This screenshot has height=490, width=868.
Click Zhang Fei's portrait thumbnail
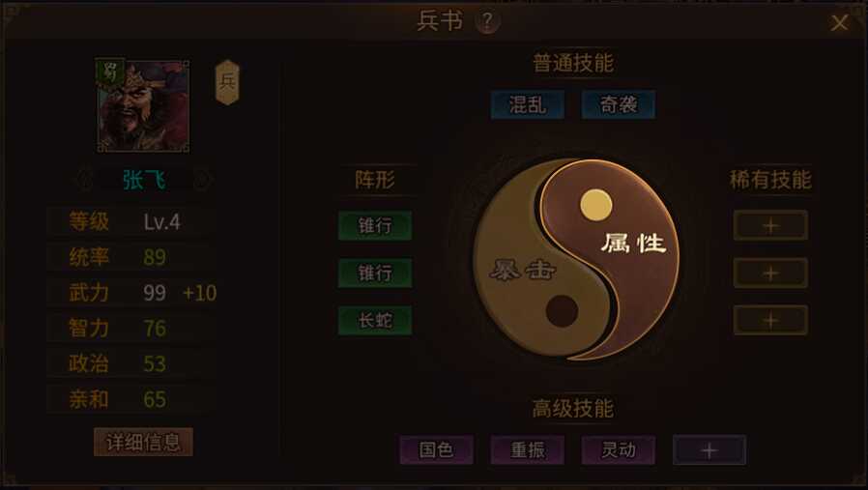click(144, 105)
